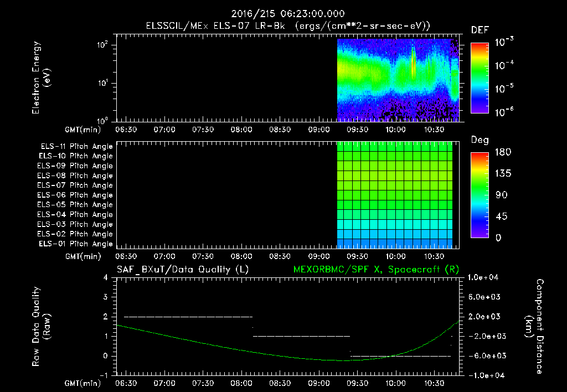Click the 180 tick label on Deg bar
Image resolution: width=567 pixels, height=392 pixels.
(x=503, y=152)
